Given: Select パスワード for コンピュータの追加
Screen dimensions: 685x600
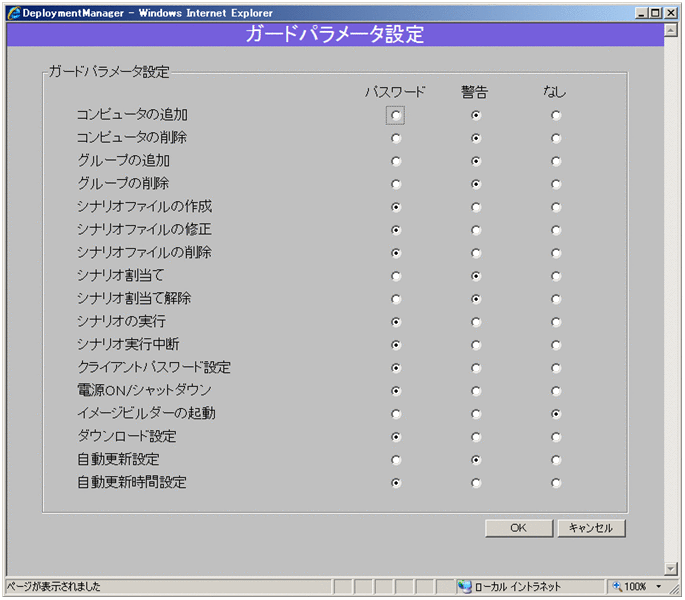Looking at the screenshot, I should coord(396,115).
